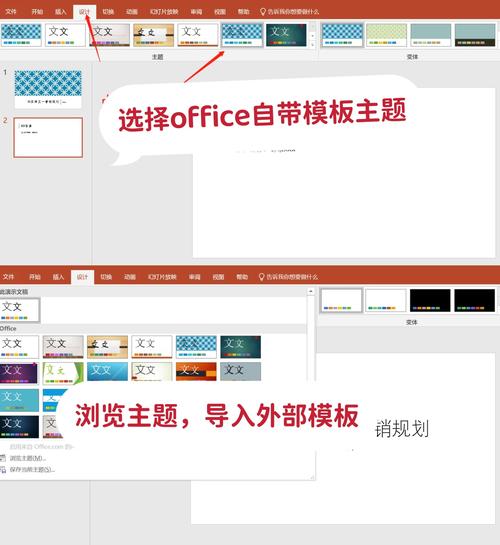Open 幻灯片放映 tab in lower window
500x545 pixels.
tap(162, 277)
